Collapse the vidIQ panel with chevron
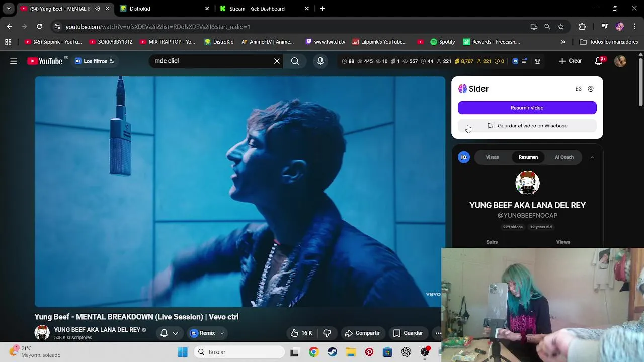Viewport: 644px width, 362px height. (x=592, y=157)
